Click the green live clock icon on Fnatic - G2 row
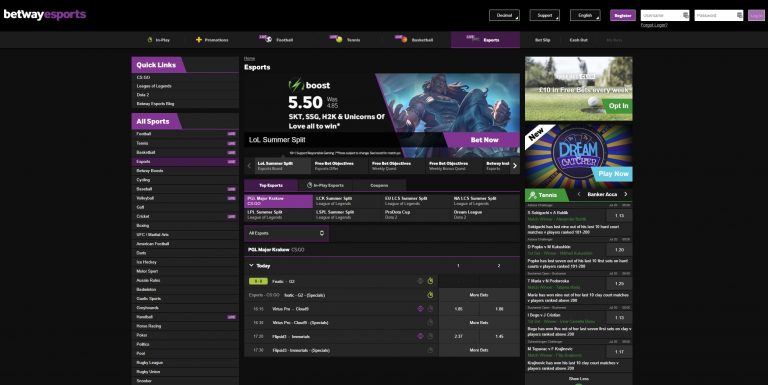 tap(430, 281)
